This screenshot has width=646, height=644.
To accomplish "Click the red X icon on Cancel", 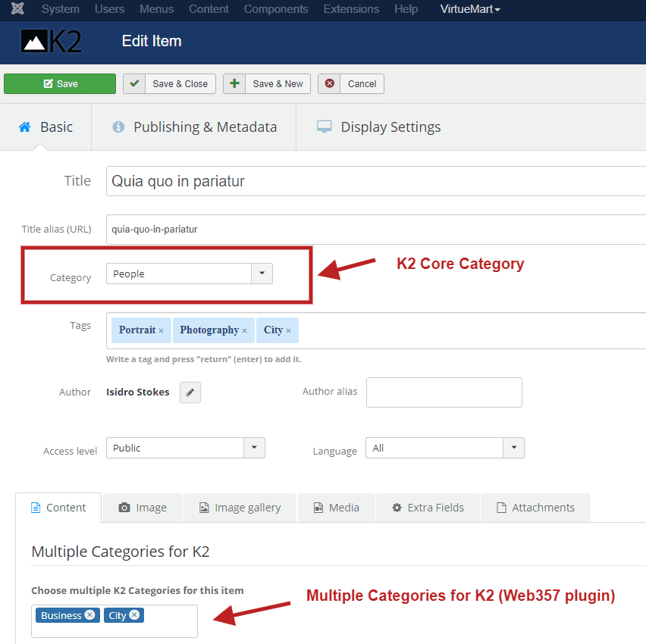I will click(x=329, y=83).
